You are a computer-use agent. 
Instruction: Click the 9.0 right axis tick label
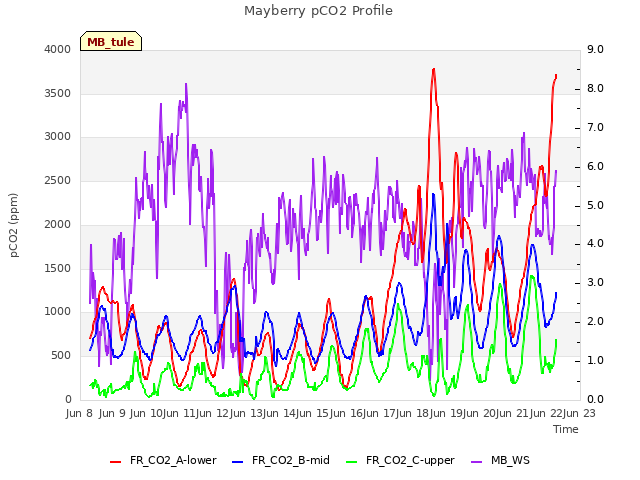595,49
